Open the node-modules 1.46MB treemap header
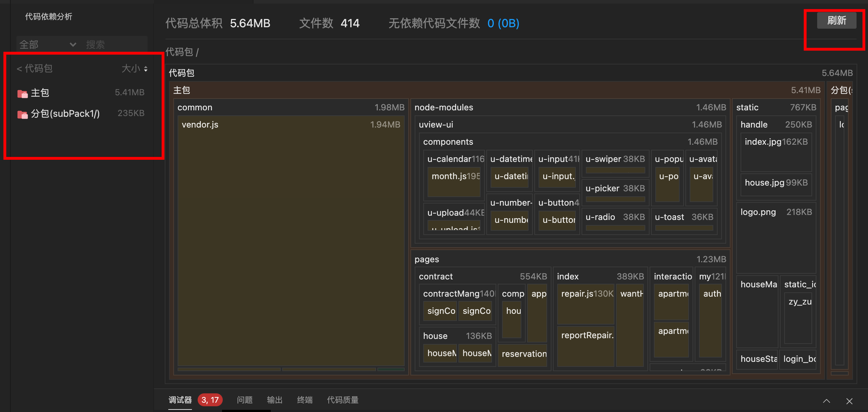The image size is (868, 412). coord(570,107)
